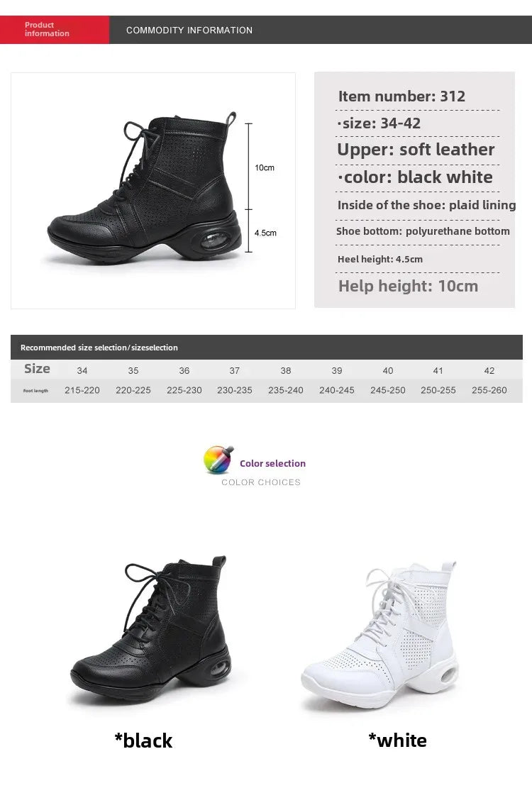Click the 10cm height measurement label
Image resolution: width=532 pixels, height=793 pixels.
pos(265,168)
